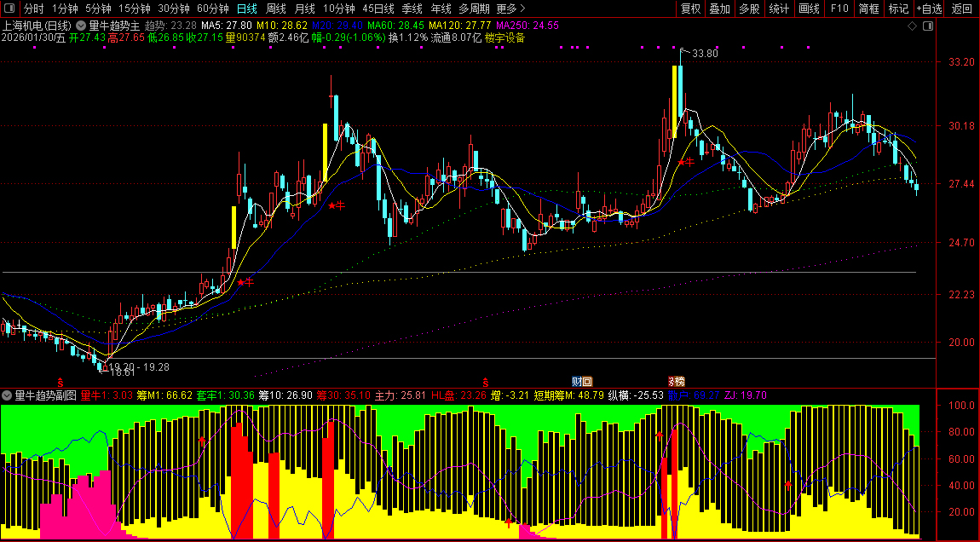The height and width of the screenshot is (542, 980).
Task: Click the red star 牛 signal near 22.23
Action: tap(245, 281)
